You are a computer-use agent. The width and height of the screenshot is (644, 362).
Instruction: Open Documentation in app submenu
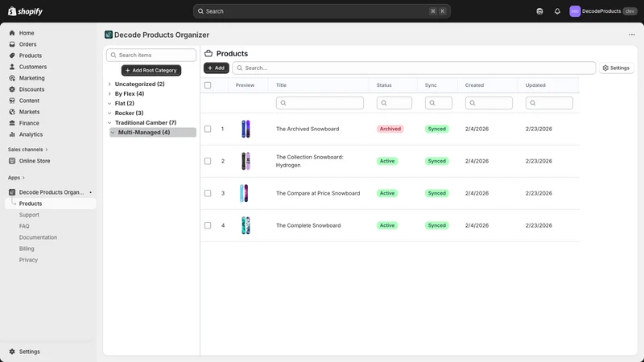click(x=38, y=237)
